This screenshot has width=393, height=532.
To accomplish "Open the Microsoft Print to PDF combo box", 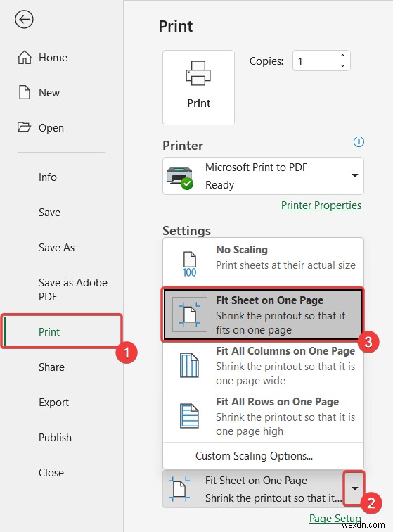I will [x=263, y=176].
